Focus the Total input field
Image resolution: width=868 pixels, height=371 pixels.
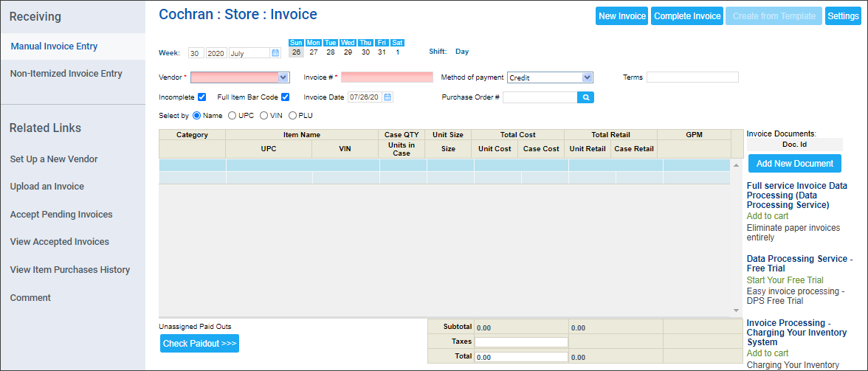click(521, 357)
